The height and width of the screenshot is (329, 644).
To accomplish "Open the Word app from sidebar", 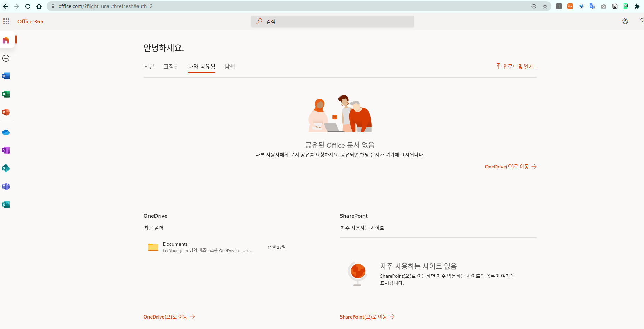I will click(6, 76).
